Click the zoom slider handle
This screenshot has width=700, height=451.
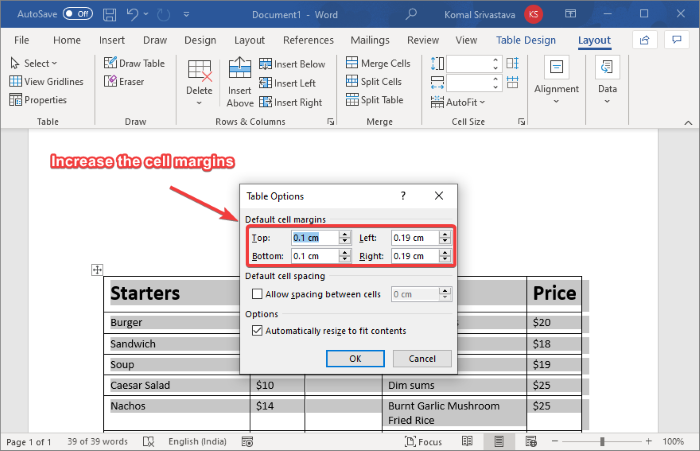(602, 442)
